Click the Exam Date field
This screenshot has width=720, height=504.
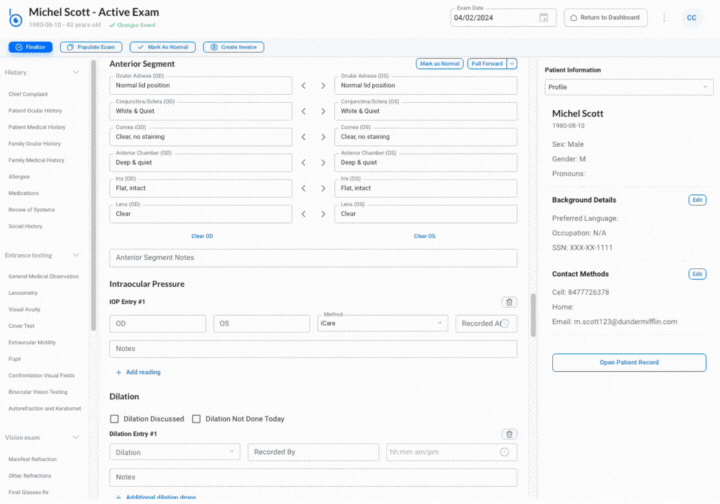tap(503, 18)
